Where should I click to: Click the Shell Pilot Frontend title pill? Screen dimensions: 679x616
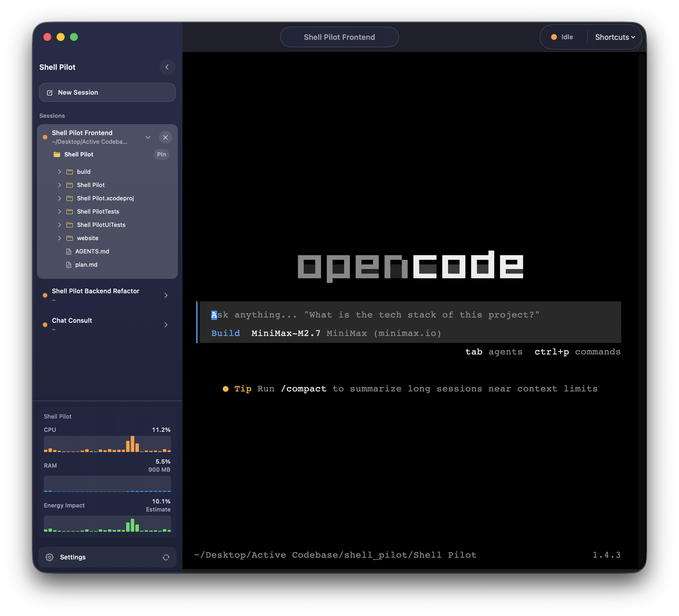(x=339, y=37)
